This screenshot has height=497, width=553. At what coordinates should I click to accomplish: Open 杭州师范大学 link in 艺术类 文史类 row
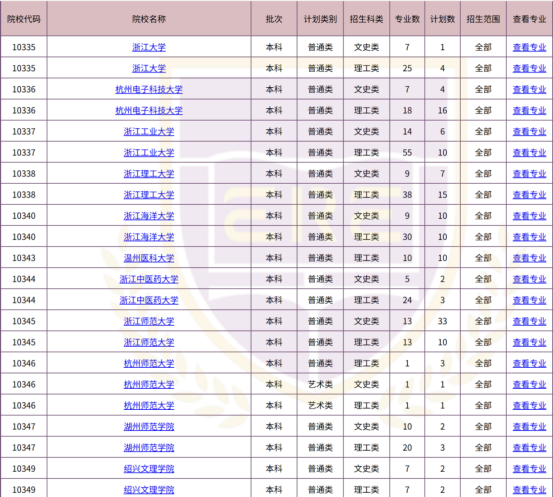point(149,384)
